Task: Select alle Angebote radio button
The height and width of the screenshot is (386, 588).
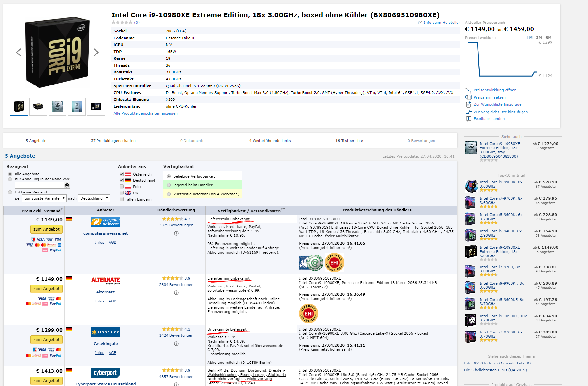Action: 10,174
